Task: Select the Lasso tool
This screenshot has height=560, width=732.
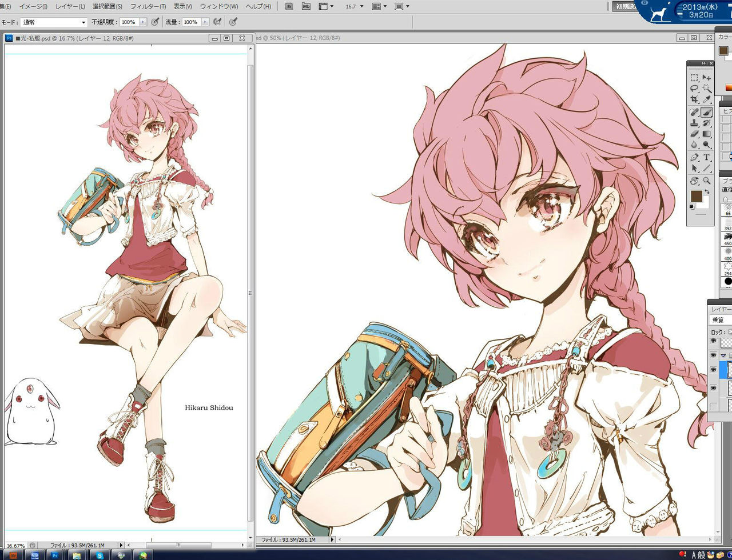Action: point(694,89)
